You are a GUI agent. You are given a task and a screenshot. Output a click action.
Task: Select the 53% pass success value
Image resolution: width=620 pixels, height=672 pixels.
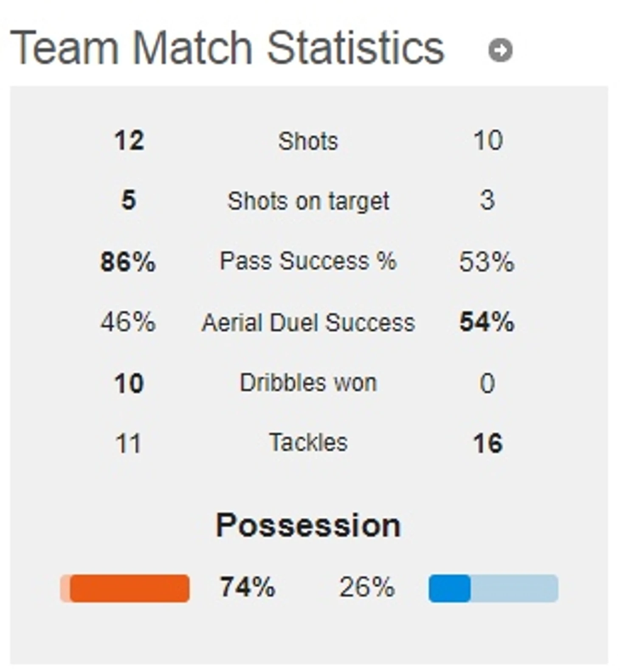[x=487, y=262]
